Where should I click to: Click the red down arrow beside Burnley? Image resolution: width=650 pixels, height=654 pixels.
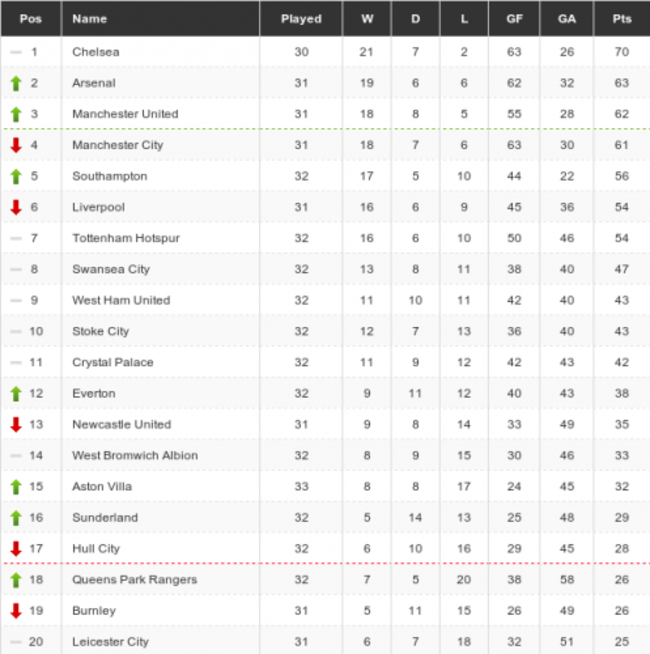15,611
